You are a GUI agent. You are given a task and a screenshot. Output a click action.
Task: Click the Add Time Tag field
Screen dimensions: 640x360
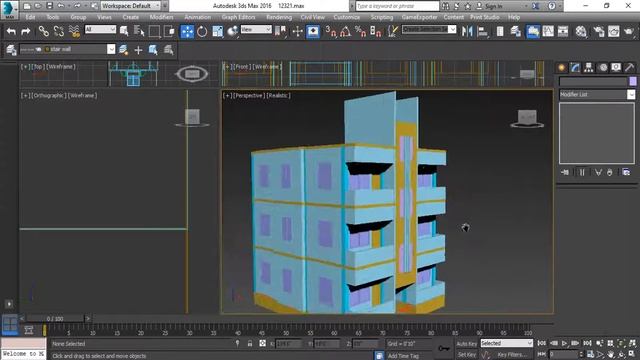(403, 356)
